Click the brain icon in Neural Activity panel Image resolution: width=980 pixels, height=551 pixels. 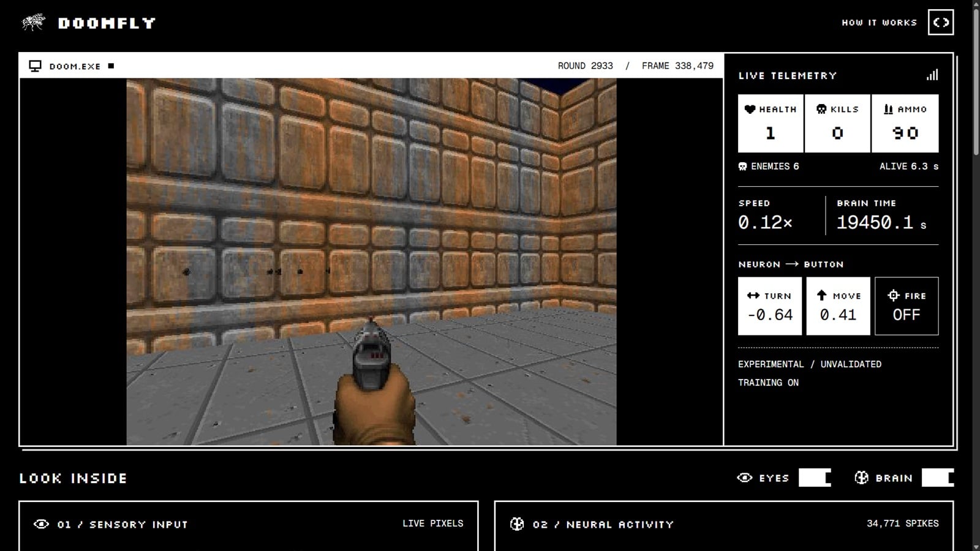coord(517,524)
